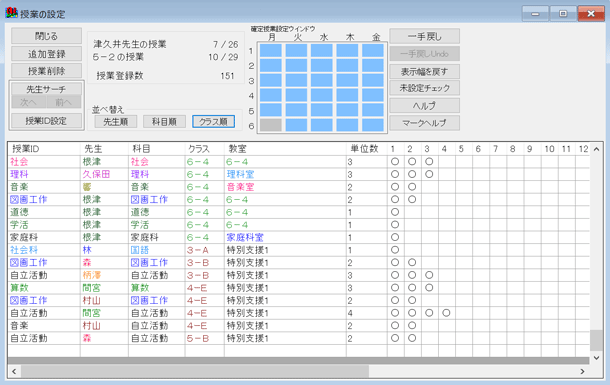Image resolution: width=610 pixels, height=385 pixels.
Task: Run 未設定チェック
Action: [x=424, y=88]
